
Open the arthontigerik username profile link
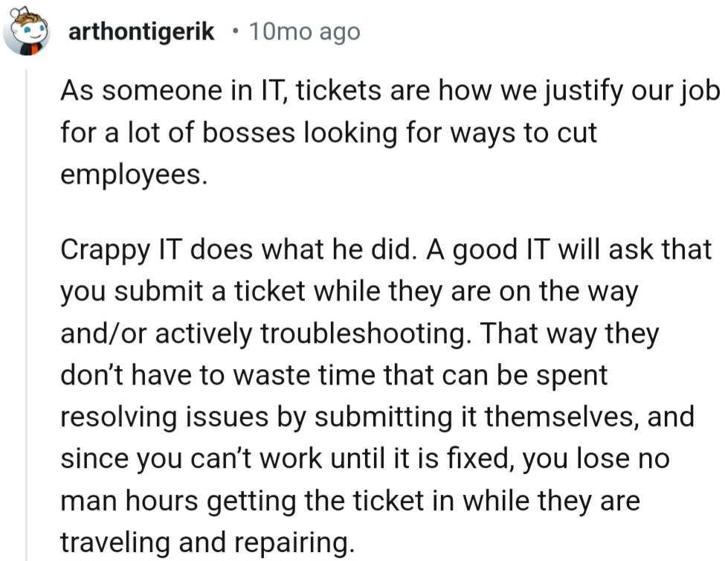[141, 32]
